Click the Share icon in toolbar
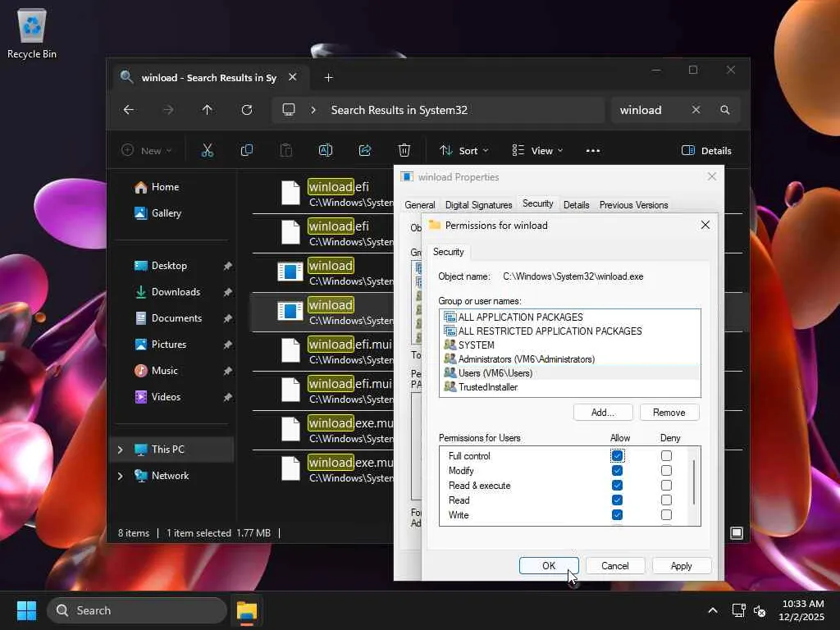 tap(365, 150)
